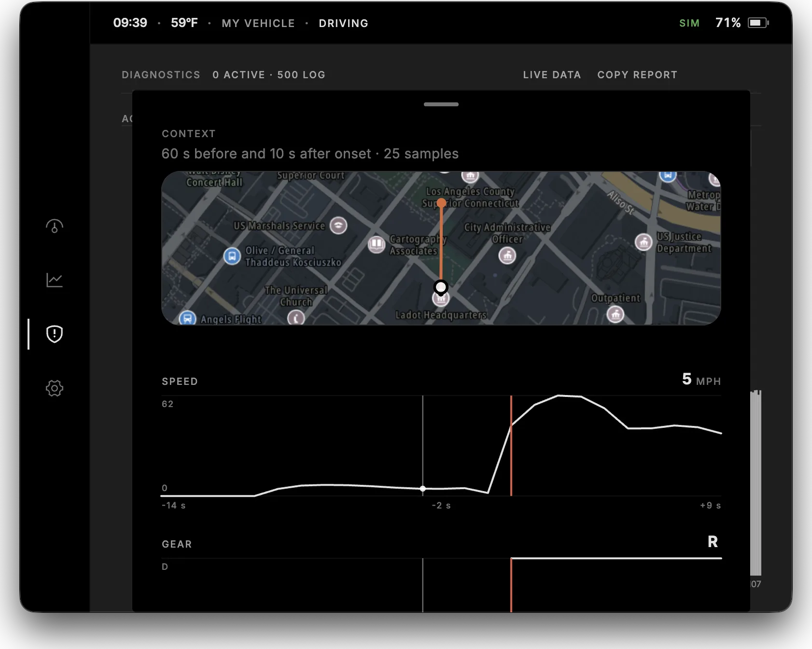
Task: Open the trends chart sidebar icon
Action: click(55, 280)
